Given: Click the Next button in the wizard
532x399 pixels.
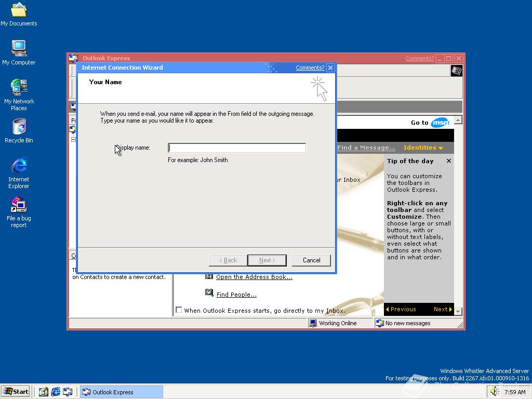Looking at the screenshot, I should [267, 260].
